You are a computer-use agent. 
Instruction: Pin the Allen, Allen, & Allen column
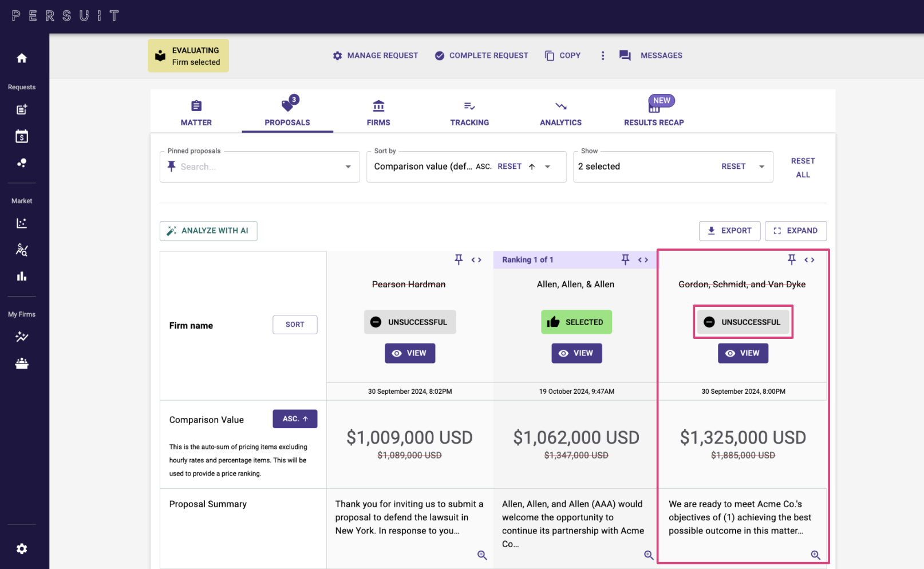point(625,260)
